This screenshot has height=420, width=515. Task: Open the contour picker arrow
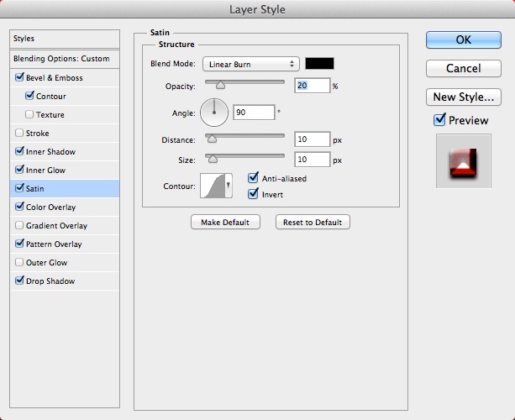click(x=229, y=186)
